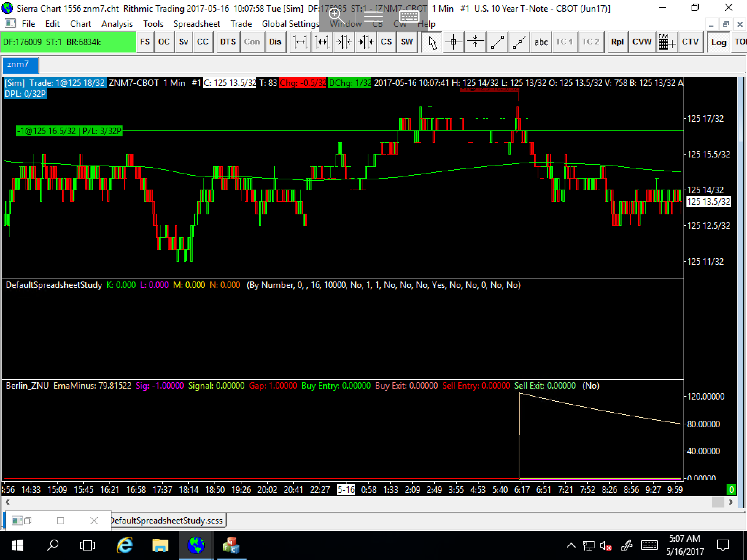The width and height of the screenshot is (747, 560).
Task: Click left arrow of horizontal scrollbar
Action: pyautogui.click(x=7, y=502)
